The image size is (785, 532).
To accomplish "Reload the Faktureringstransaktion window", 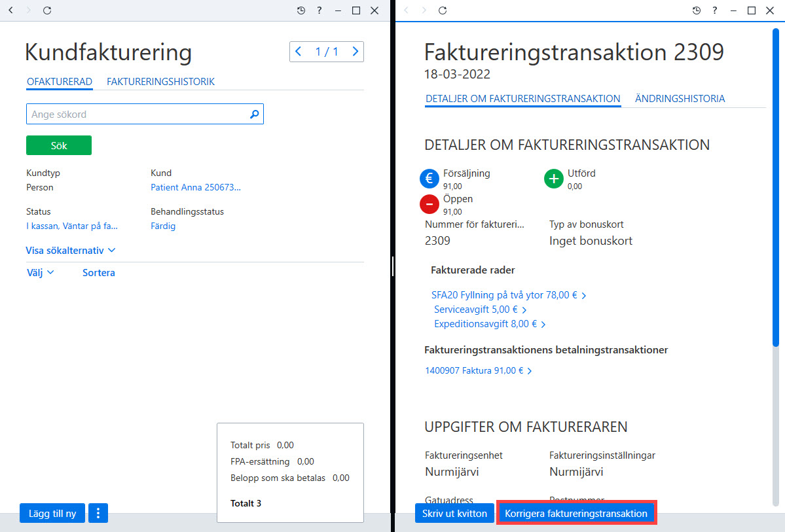I will [x=443, y=10].
